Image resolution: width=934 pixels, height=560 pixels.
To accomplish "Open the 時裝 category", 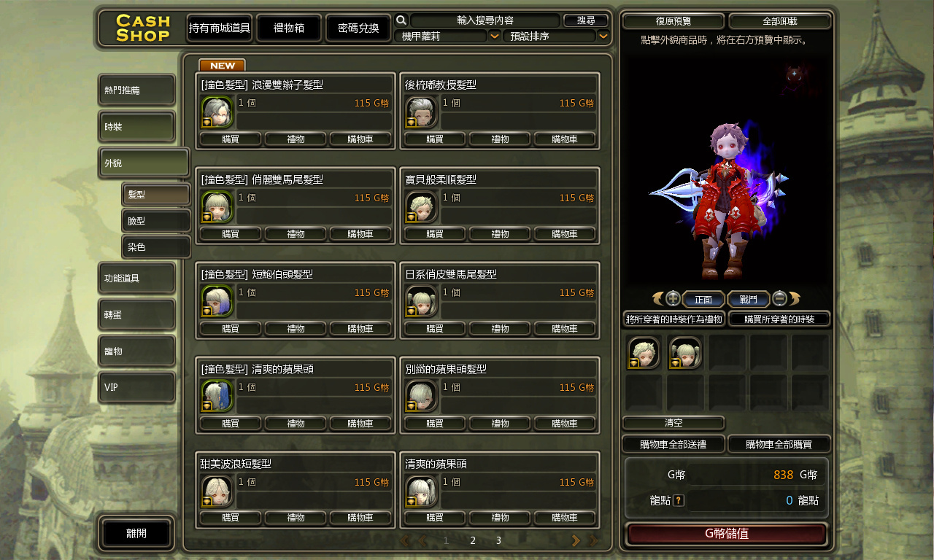I will (x=136, y=127).
